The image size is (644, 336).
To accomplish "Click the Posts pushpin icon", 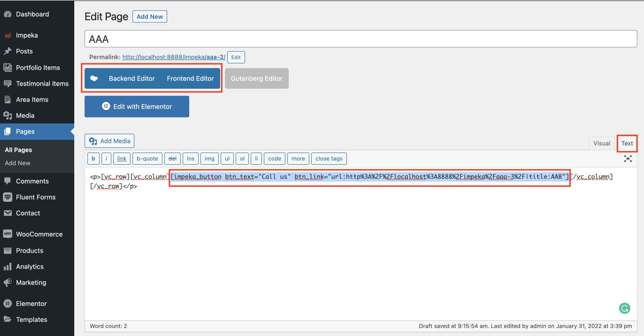I will [x=8, y=51].
